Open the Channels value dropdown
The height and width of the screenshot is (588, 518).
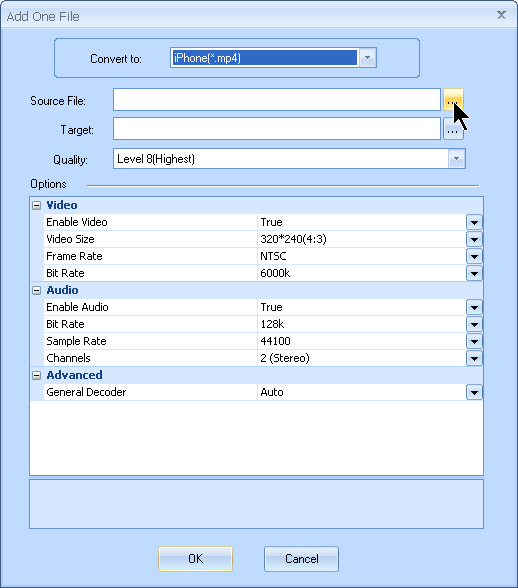[x=474, y=358]
